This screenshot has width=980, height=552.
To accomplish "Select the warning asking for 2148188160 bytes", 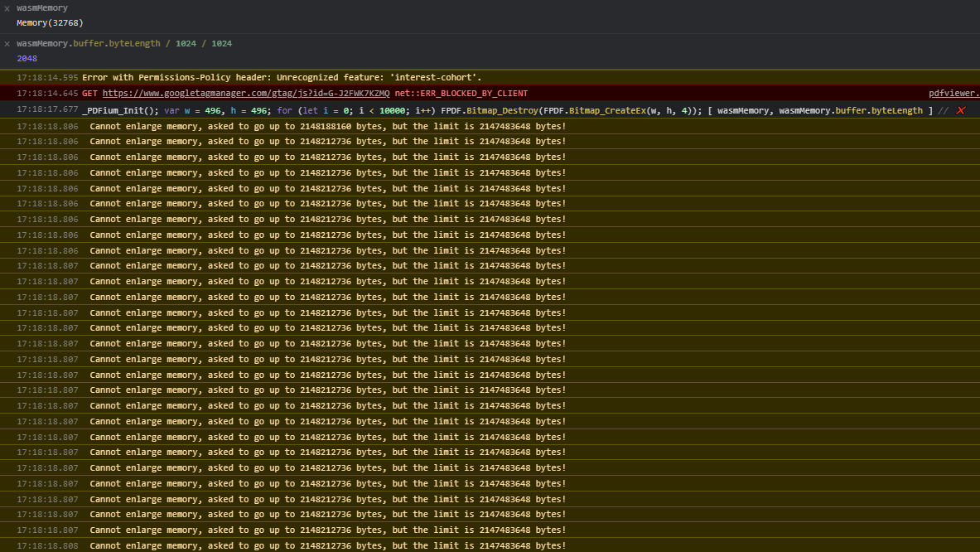I will (x=327, y=126).
